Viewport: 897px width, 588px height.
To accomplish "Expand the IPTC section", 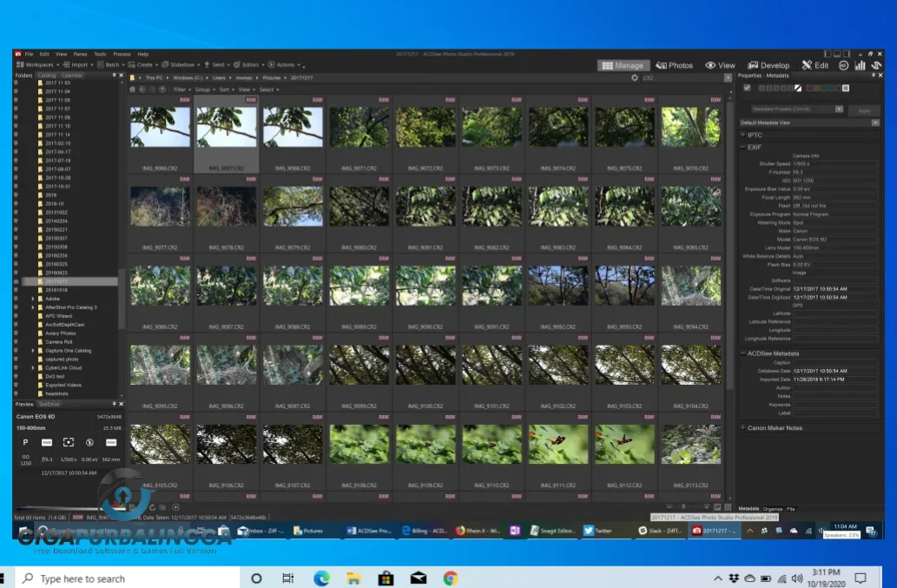I will pyautogui.click(x=743, y=135).
